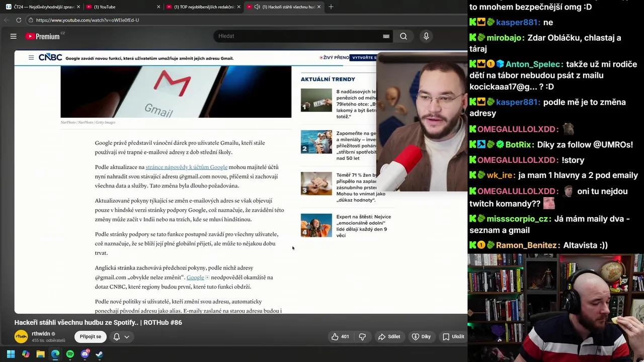Open Windows Start menu
The height and width of the screenshot is (362, 644).
point(11,354)
